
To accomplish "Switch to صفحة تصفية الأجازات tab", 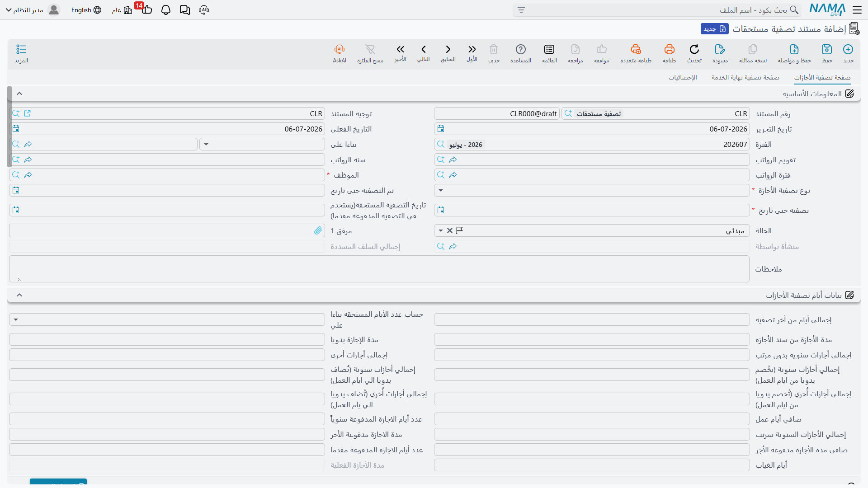I will tap(822, 77).
